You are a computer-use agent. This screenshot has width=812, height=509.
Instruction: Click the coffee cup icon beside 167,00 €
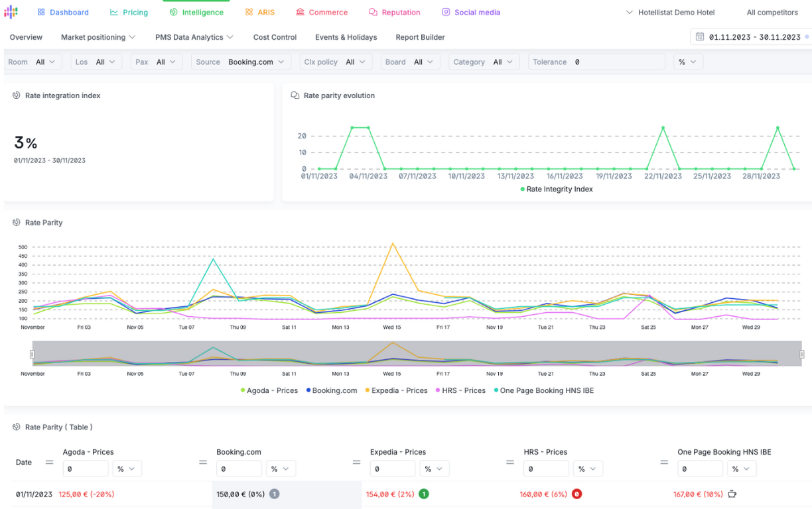(732, 494)
